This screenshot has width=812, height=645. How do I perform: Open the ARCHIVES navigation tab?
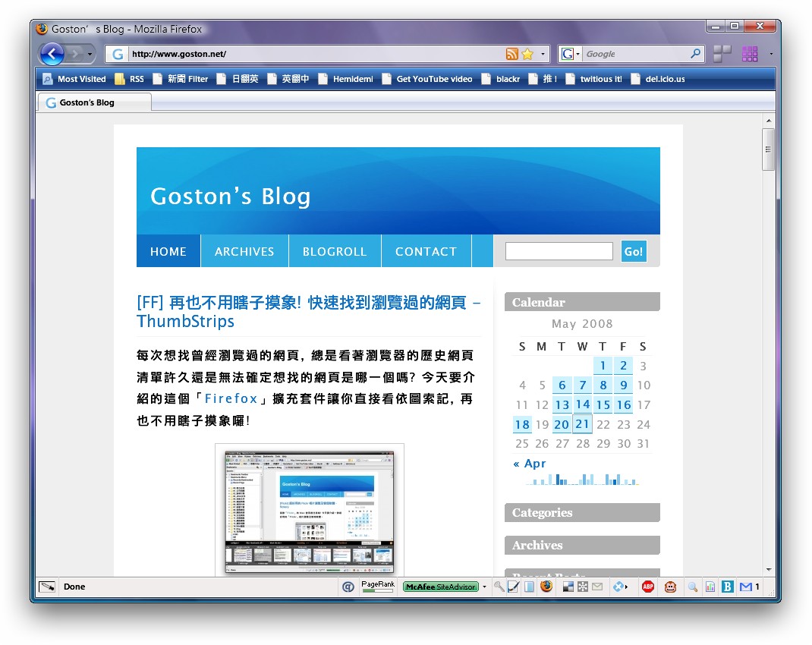(x=244, y=251)
